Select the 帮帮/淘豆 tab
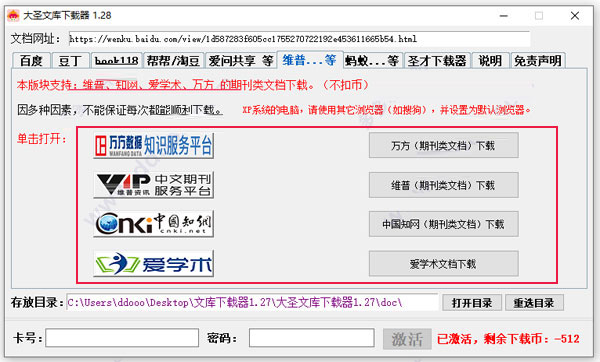The height and width of the screenshot is (362, 600). tap(174, 61)
